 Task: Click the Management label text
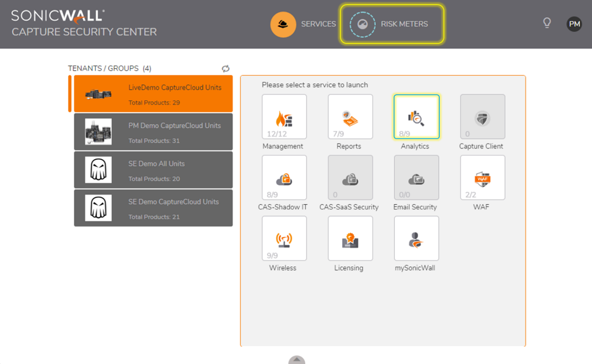coord(283,146)
